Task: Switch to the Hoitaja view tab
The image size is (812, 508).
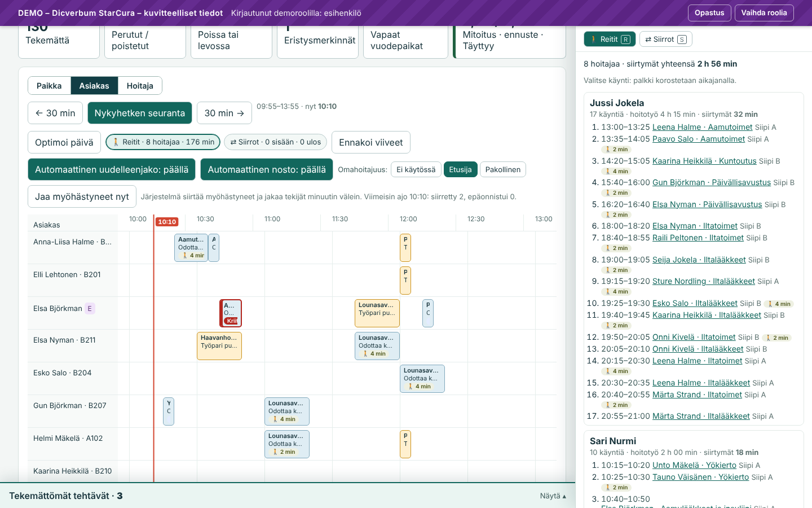Action: point(140,86)
